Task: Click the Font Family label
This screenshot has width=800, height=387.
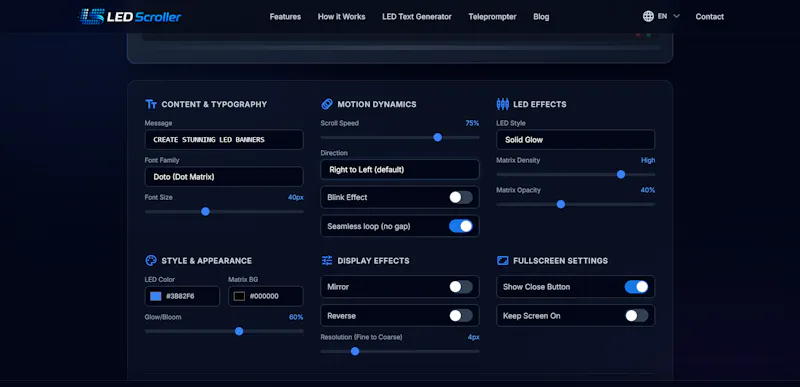Action: [x=162, y=160]
